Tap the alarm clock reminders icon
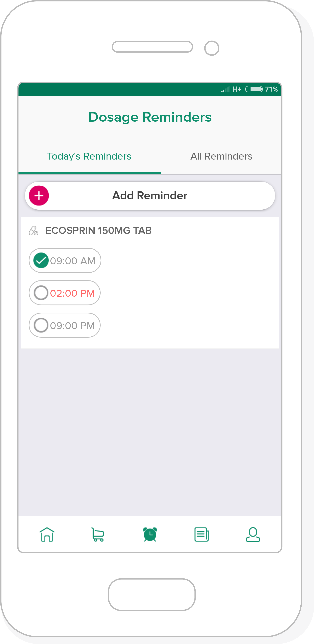The width and height of the screenshot is (314, 644). pos(150,534)
